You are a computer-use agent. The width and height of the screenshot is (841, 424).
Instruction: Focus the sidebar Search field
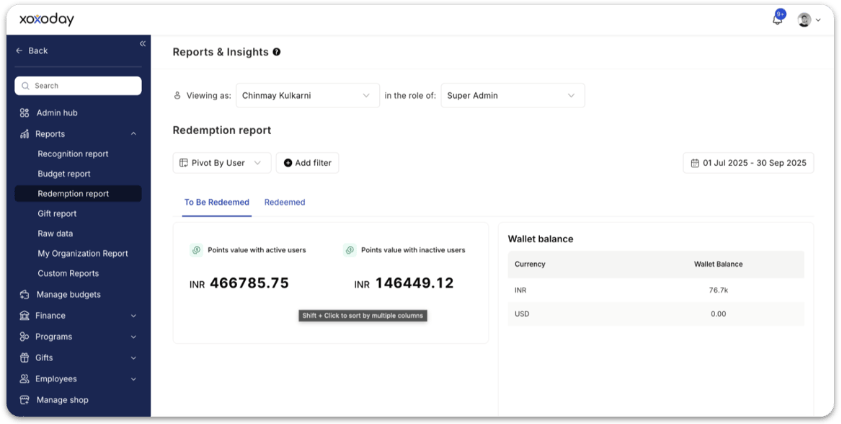pyautogui.click(x=78, y=86)
